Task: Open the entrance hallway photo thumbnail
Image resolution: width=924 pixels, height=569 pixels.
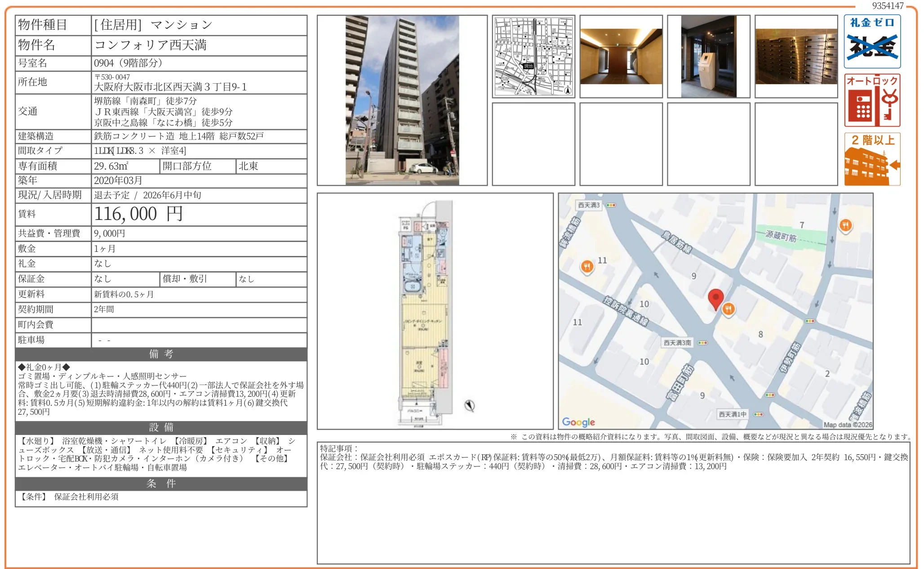Action: pos(621,57)
